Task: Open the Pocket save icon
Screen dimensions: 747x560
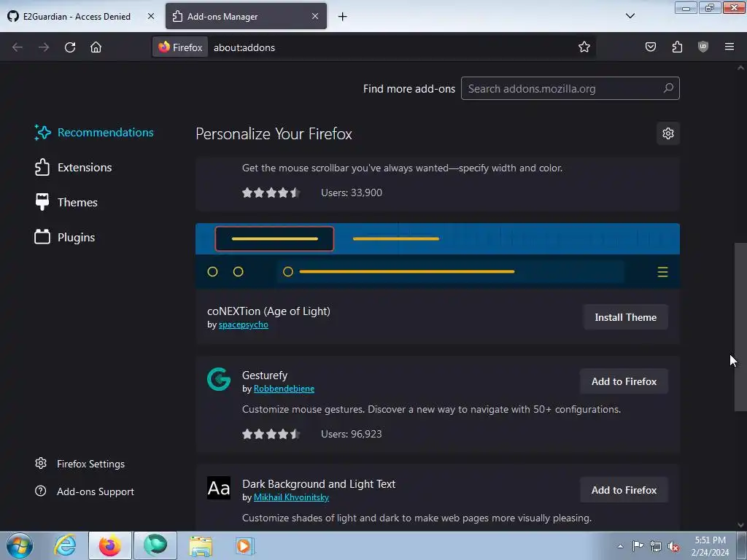Action: pos(650,47)
